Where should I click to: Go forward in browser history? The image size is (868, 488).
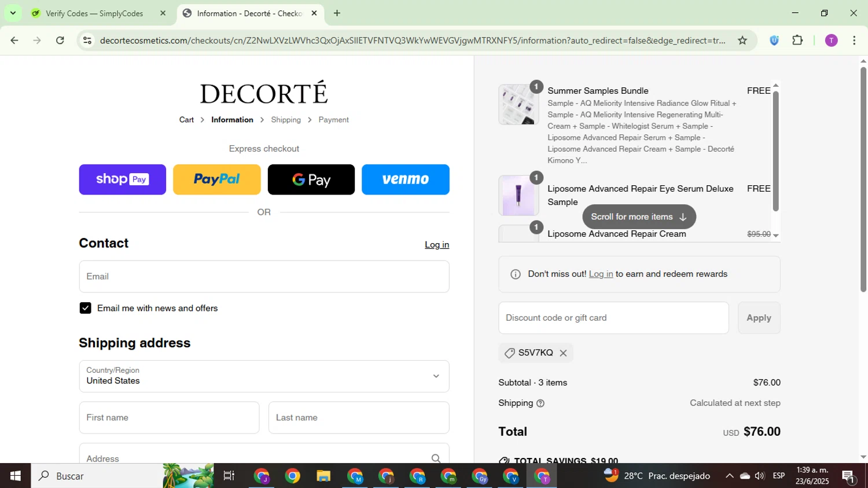(x=37, y=41)
